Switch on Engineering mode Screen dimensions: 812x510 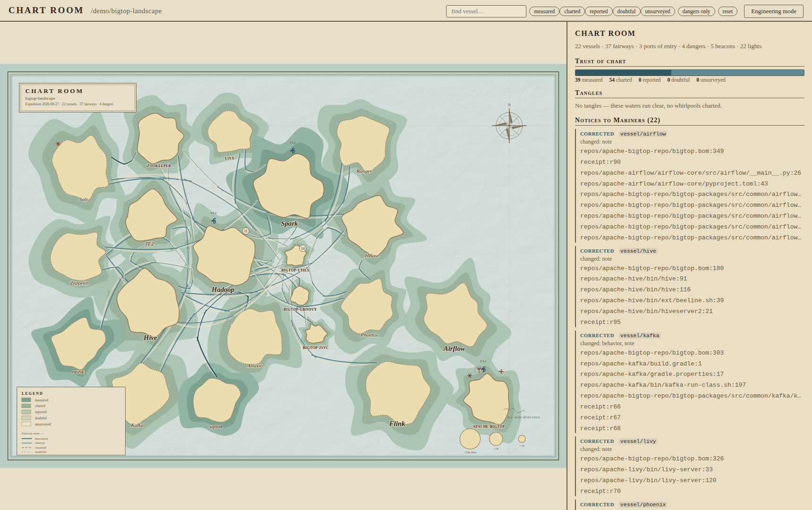(773, 11)
